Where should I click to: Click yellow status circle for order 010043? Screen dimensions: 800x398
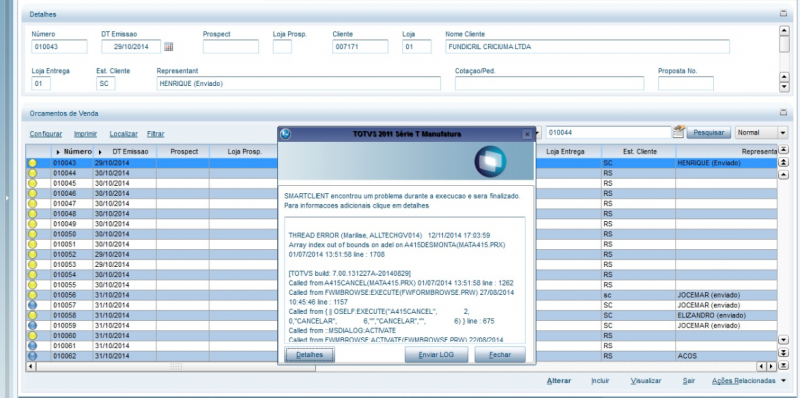(x=32, y=163)
